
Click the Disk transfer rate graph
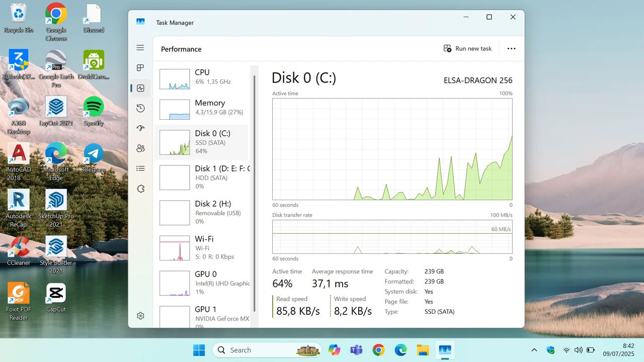tap(392, 237)
